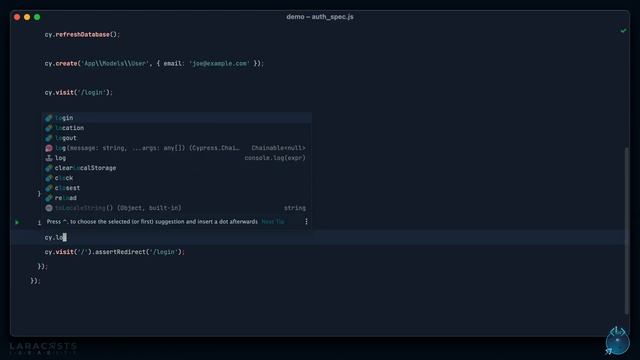Screen dimensions: 640x360
Task: Click the macOS yellow minimize button
Action: [27, 17]
